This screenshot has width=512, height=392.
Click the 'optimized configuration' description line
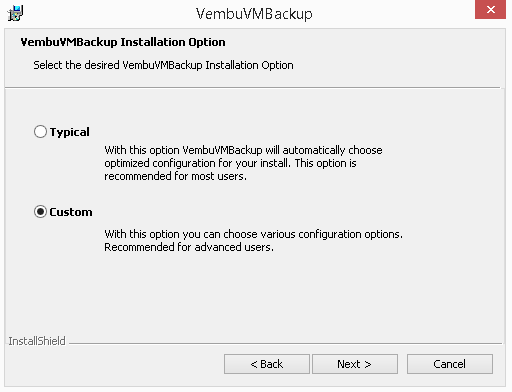(x=230, y=163)
